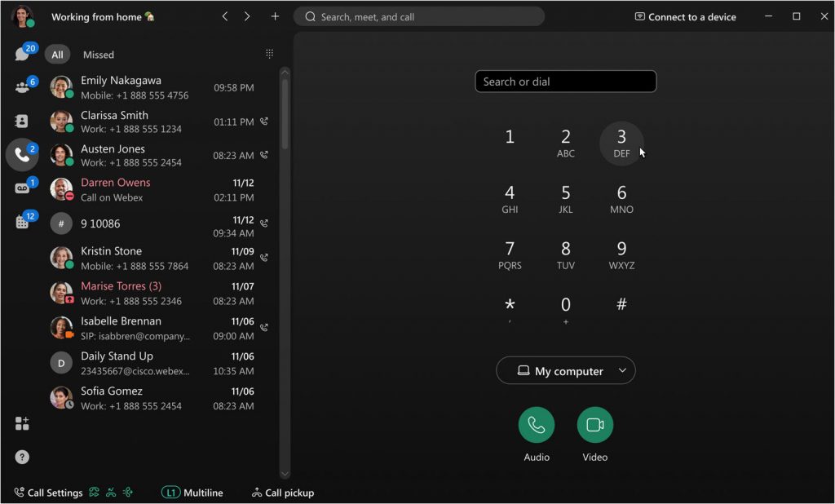Start an Audio call
The height and width of the screenshot is (504, 835).
tap(537, 425)
